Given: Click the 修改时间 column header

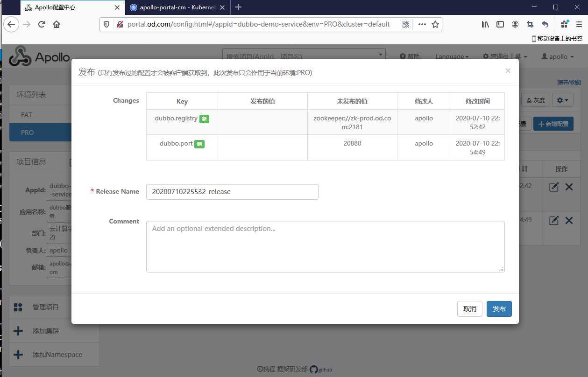Looking at the screenshot, I should pos(478,101).
